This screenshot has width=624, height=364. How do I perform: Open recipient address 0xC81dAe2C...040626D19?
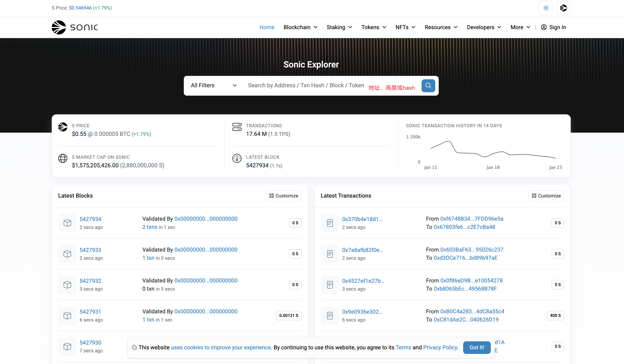(466, 320)
